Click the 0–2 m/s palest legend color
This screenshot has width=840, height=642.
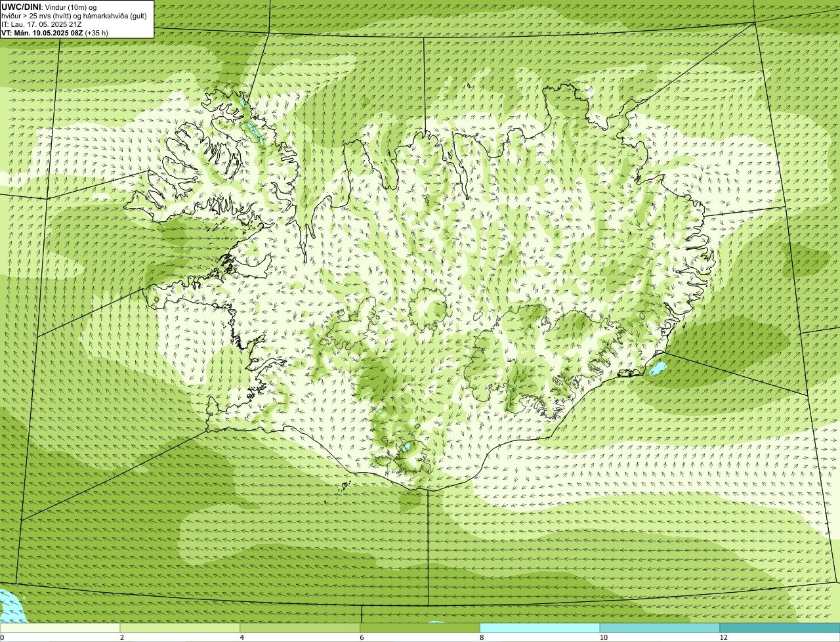coord(60,628)
